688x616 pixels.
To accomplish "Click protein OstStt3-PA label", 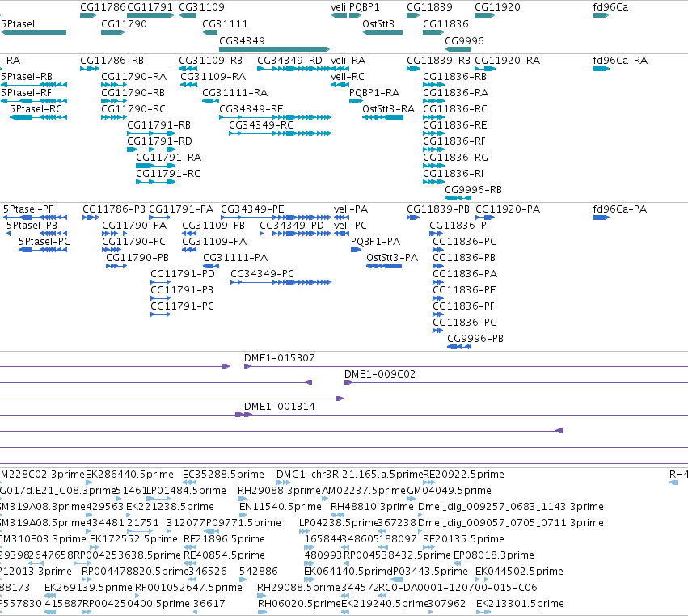I will pos(392,258).
